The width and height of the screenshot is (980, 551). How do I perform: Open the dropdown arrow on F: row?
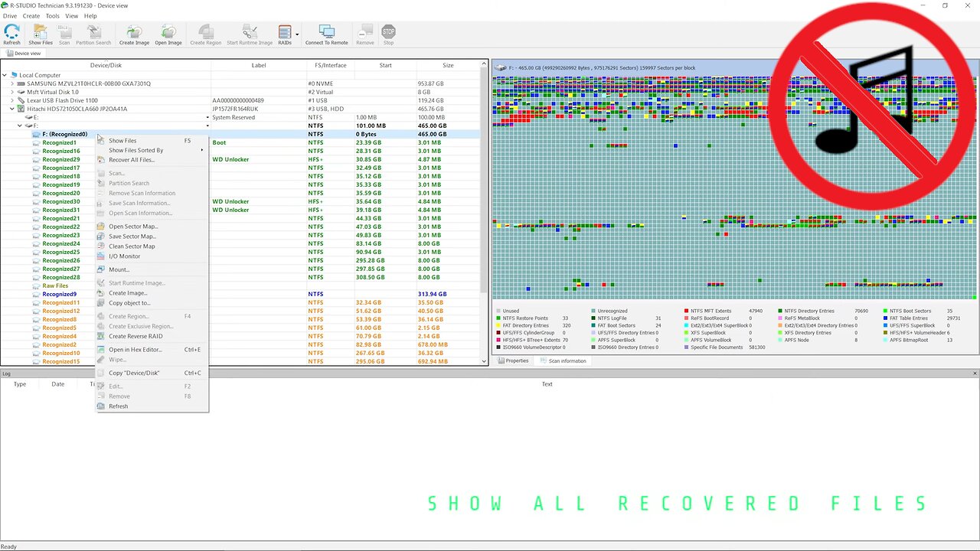pos(207,126)
